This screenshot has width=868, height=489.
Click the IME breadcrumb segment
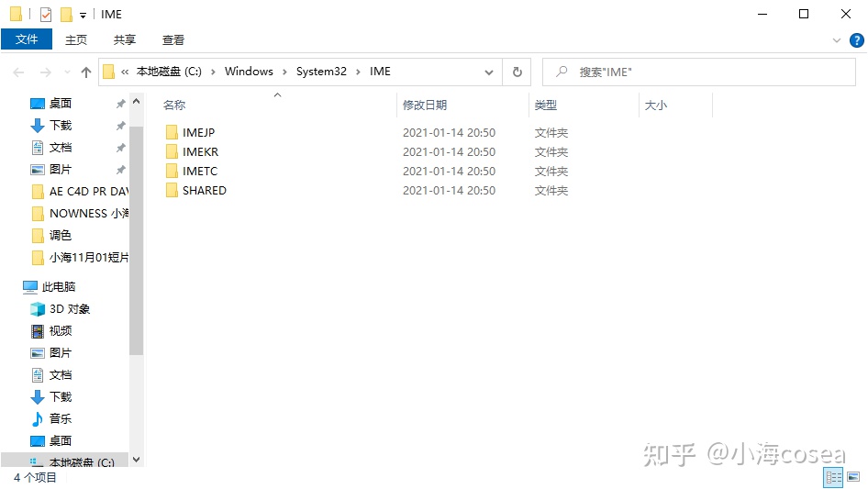pos(380,72)
